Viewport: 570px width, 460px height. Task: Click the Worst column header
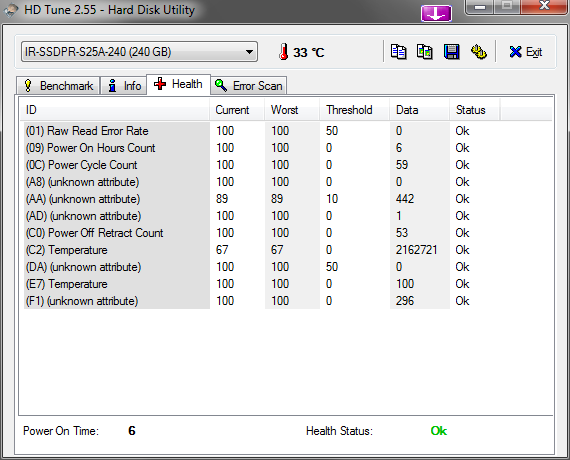tap(292, 110)
